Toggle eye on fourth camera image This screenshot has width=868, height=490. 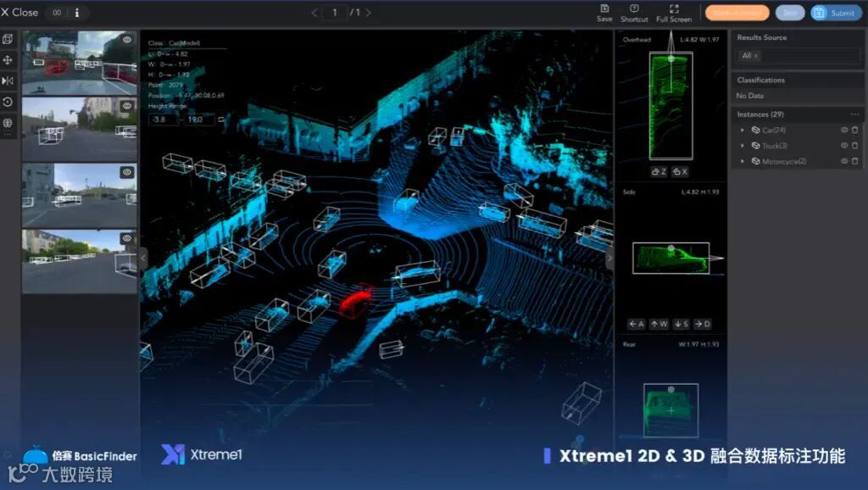click(127, 238)
